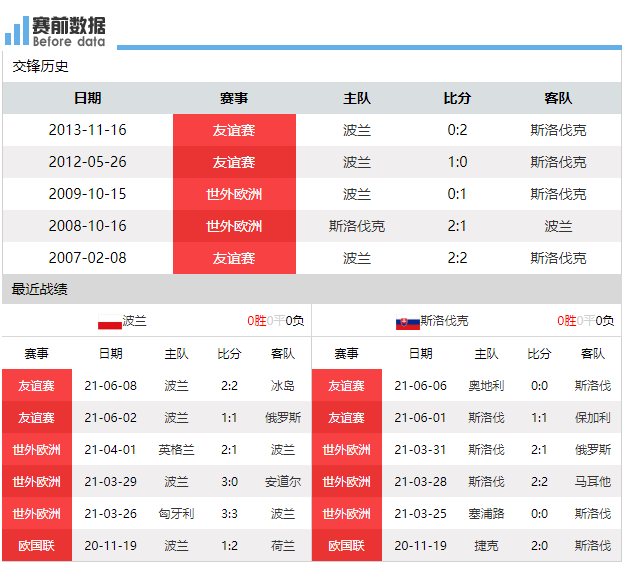This screenshot has width=622, height=562.
Task: Click the 1:2 score against 荷兰
Action: tap(229, 546)
